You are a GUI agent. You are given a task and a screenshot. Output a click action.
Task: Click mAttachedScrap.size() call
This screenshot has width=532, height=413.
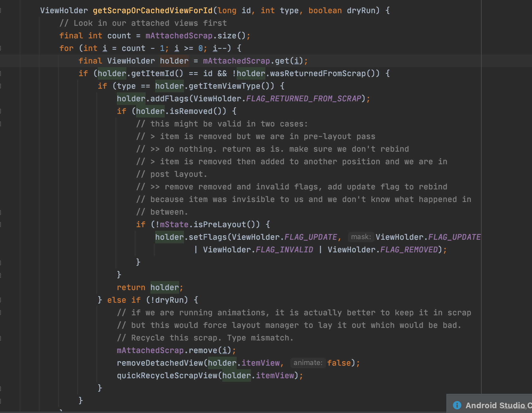click(x=196, y=36)
